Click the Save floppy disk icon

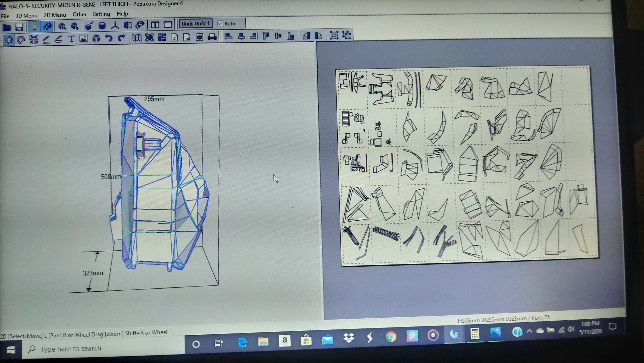pyautogui.click(x=19, y=27)
